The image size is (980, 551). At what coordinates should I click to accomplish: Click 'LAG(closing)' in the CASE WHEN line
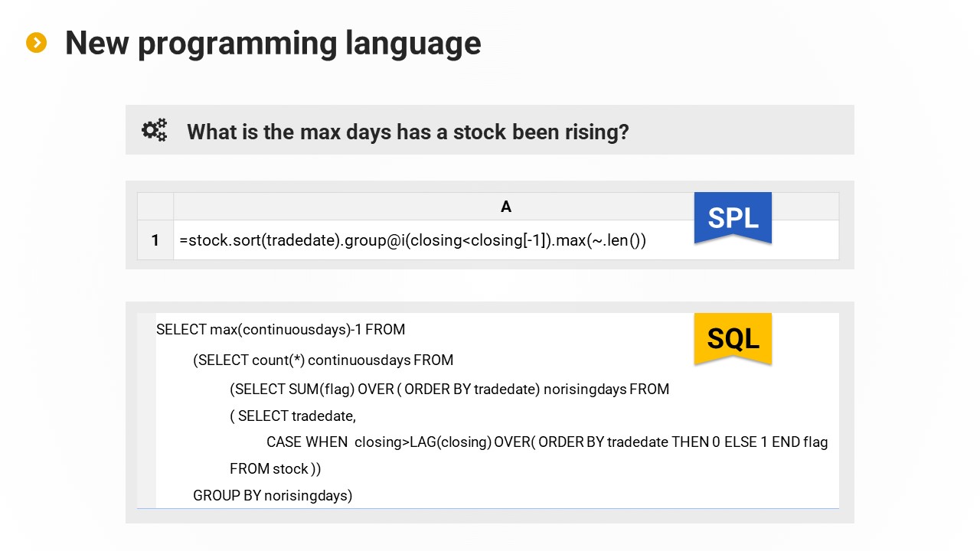click(x=451, y=442)
